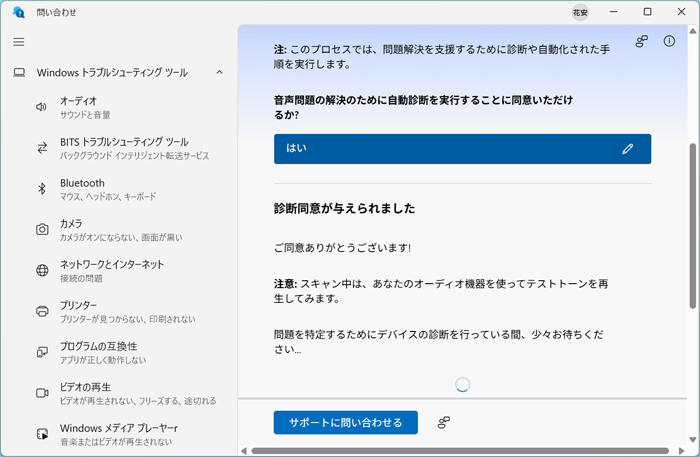Click the horizontal scroll left arrow
Image resolution: width=700 pixels, height=457 pixels.
(244, 451)
